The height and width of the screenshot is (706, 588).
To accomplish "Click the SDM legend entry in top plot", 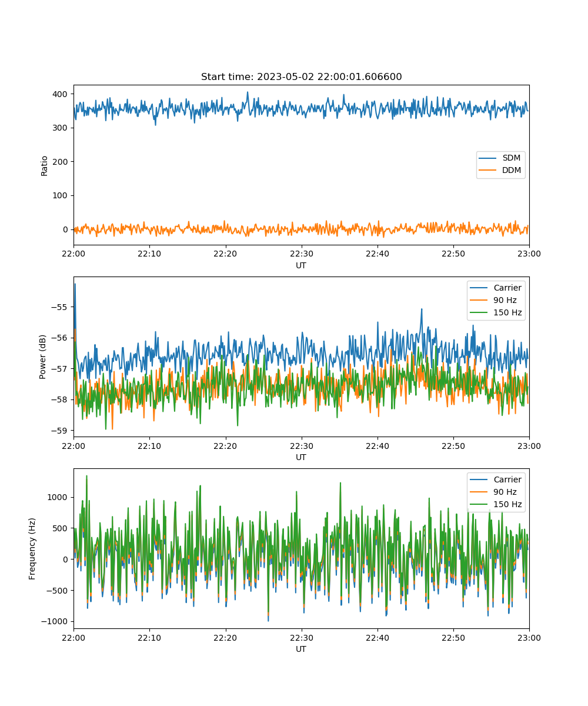I will [511, 158].
